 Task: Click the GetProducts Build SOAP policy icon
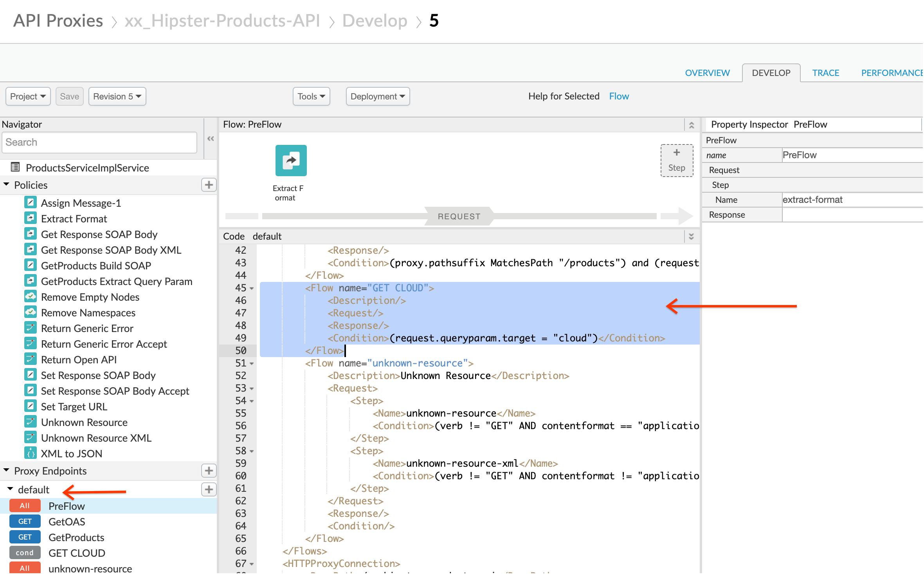[x=31, y=265]
